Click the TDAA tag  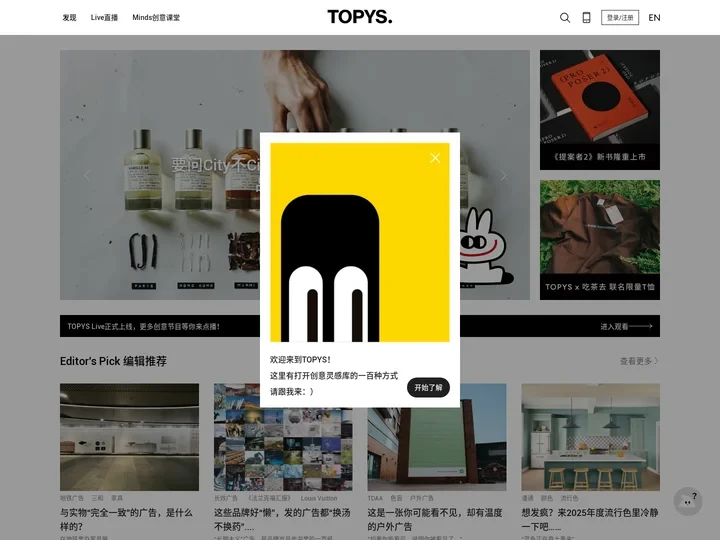(x=375, y=498)
